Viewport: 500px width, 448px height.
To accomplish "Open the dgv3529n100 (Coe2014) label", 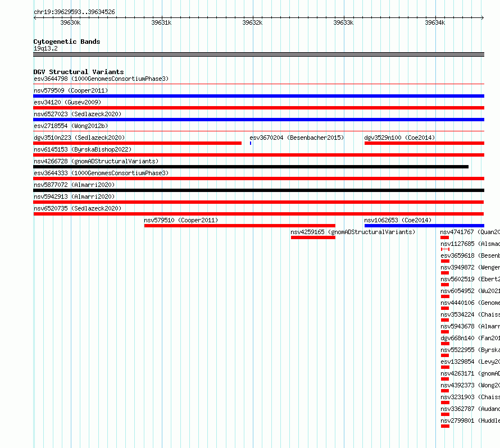I will pyautogui.click(x=399, y=138).
